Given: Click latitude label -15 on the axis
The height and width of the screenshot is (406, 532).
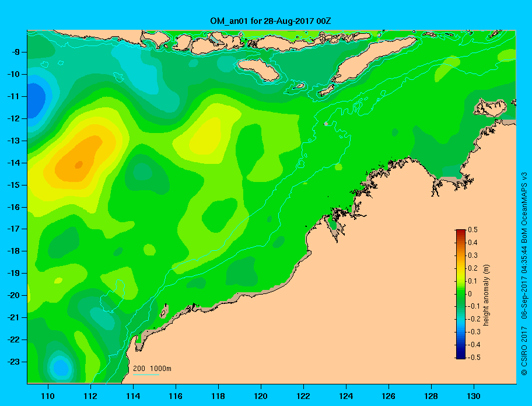Looking at the screenshot, I should coord(14,185).
